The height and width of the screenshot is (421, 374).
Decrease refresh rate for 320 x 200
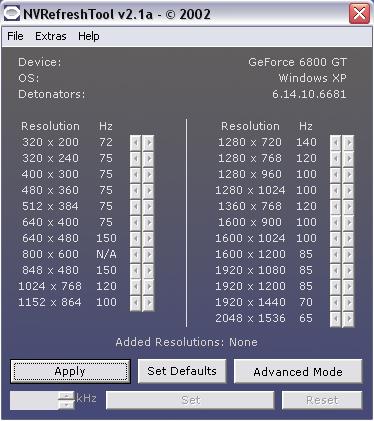135,143
